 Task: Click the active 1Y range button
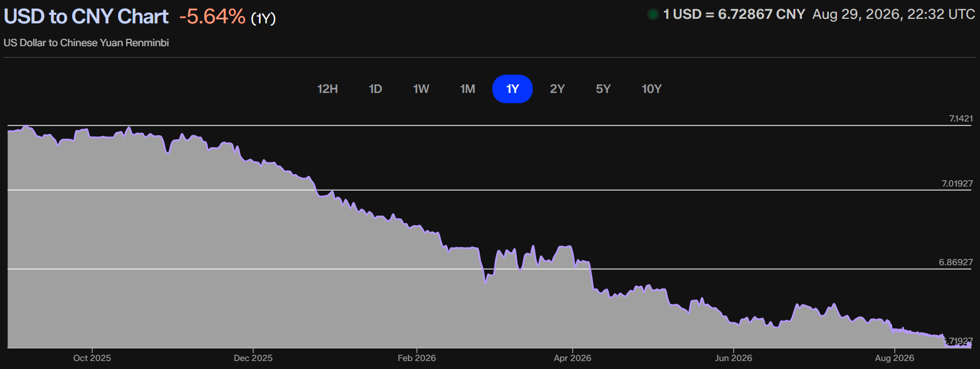pos(512,89)
